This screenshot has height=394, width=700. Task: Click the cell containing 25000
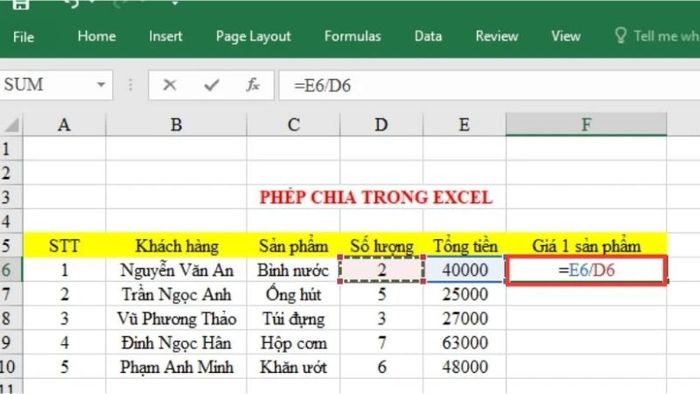point(464,294)
